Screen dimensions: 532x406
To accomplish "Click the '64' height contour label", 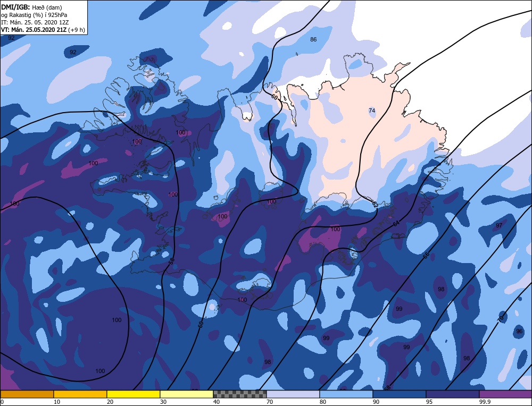I will click(396, 224).
